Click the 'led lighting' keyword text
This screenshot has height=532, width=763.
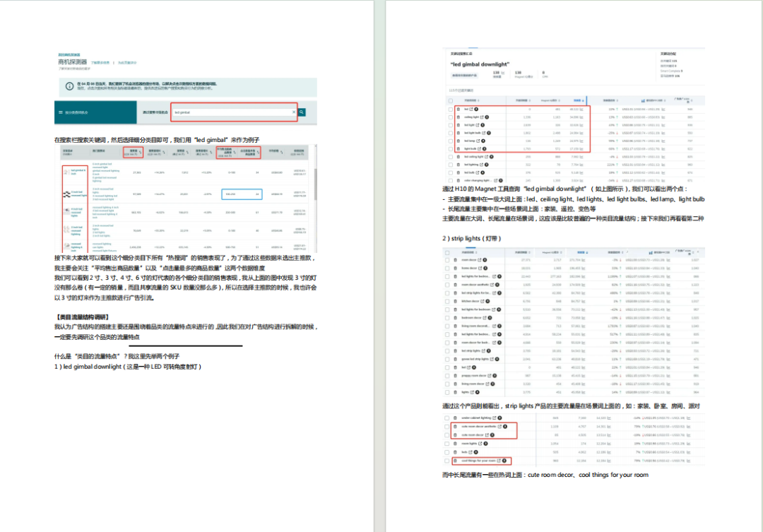[x=471, y=165]
